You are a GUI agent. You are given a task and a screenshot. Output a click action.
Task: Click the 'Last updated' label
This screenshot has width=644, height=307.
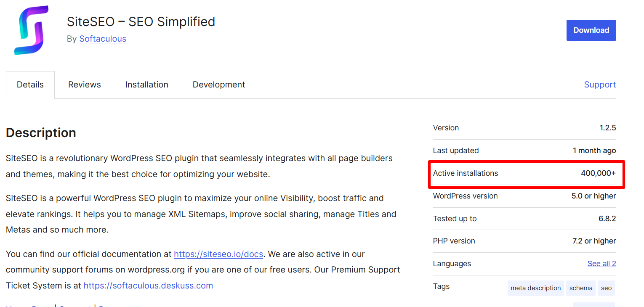456,151
